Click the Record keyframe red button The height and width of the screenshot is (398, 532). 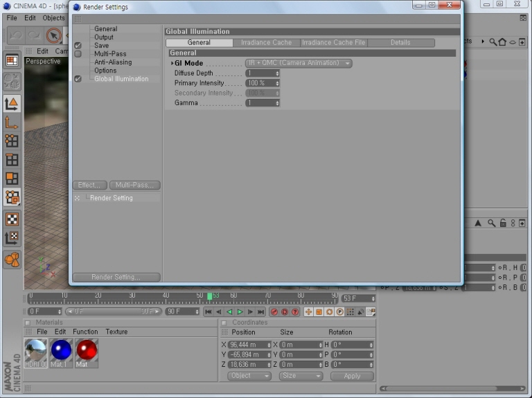coord(274,311)
